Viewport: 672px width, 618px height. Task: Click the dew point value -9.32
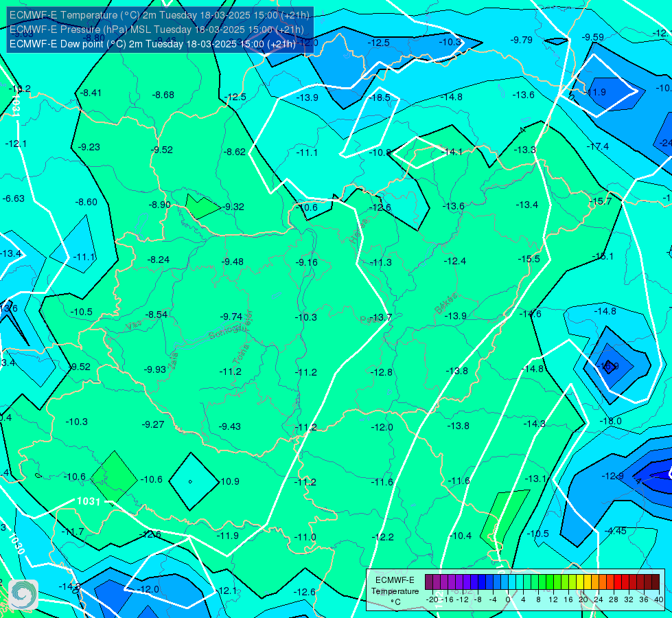[233, 207]
